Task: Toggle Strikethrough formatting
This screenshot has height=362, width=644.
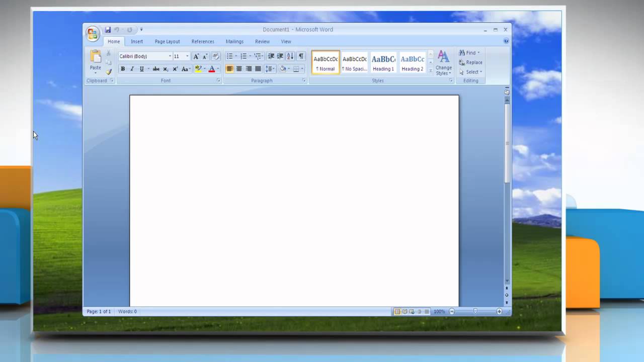Action: pos(156,69)
